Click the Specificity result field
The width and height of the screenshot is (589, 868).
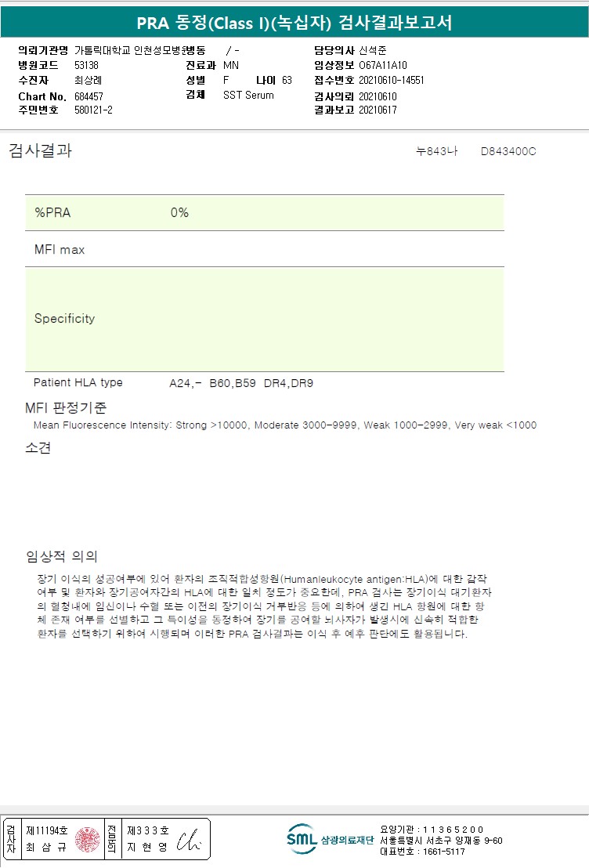click(265, 319)
